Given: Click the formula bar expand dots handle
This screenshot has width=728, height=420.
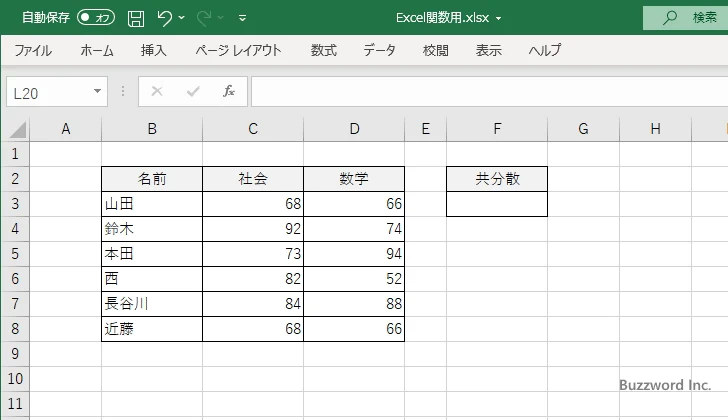Looking at the screenshot, I should click(123, 91).
